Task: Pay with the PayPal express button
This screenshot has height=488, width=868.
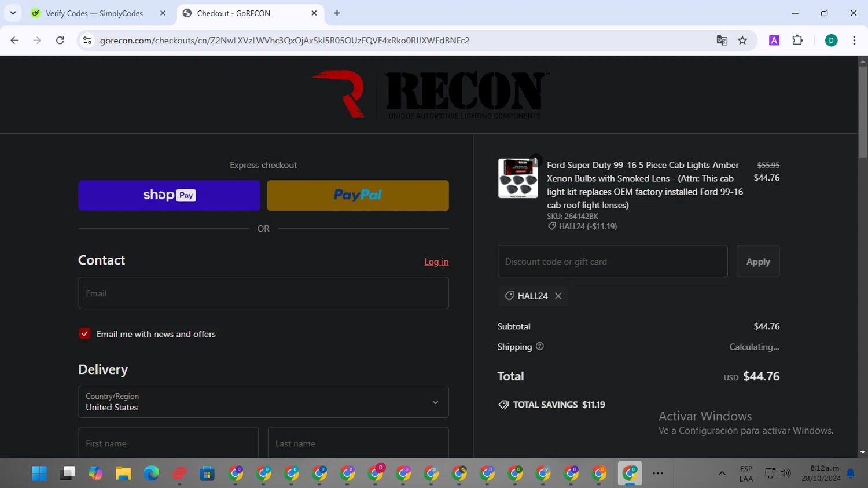Action: [x=358, y=195]
